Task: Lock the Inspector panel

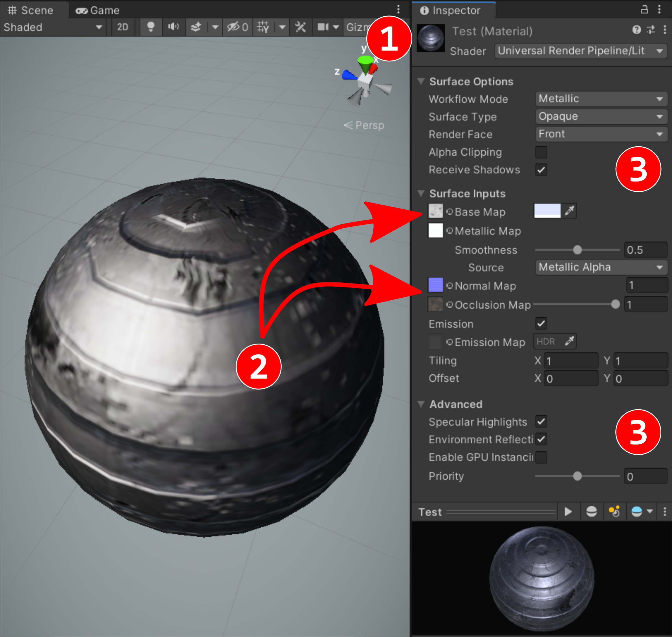Action: (x=644, y=10)
